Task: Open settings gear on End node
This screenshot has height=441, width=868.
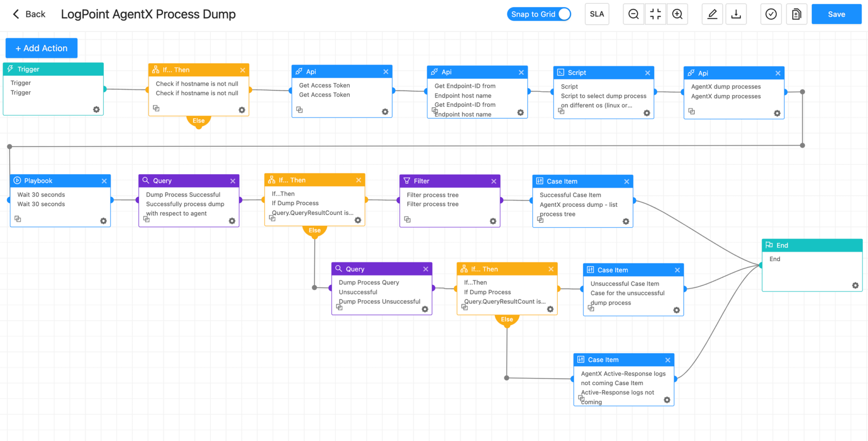Action: point(855,286)
